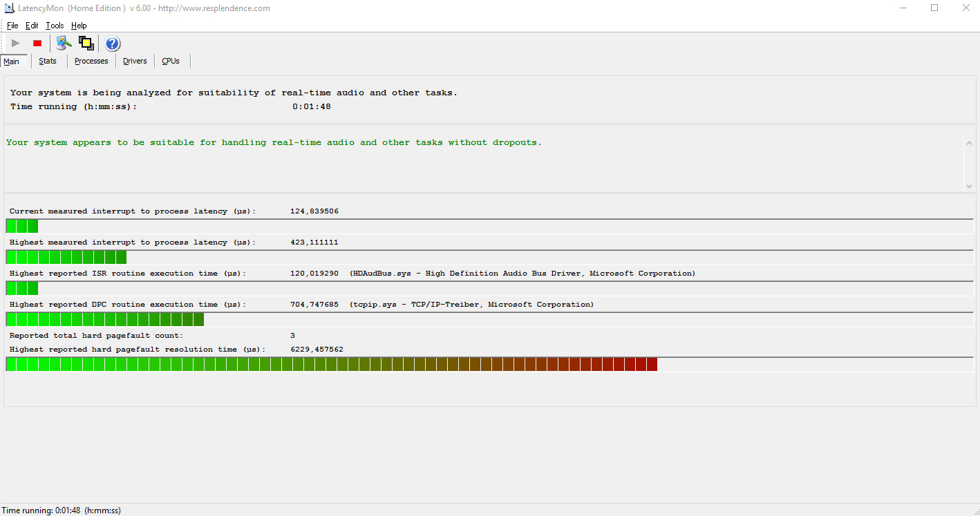The height and width of the screenshot is (516, 980).
Task: Click the HDAudBus.sys driver description text
Action: pyautogui.click(x=522, y=274)
